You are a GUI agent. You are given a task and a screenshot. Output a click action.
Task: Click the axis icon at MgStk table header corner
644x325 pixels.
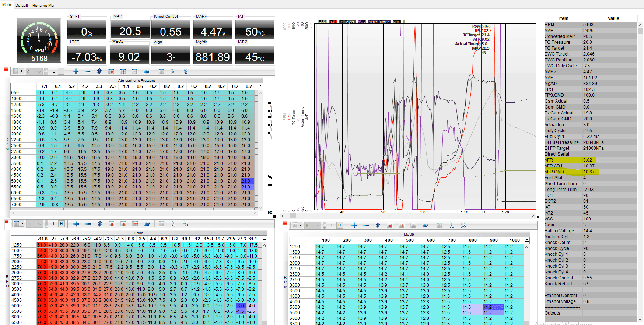[526, 240]
